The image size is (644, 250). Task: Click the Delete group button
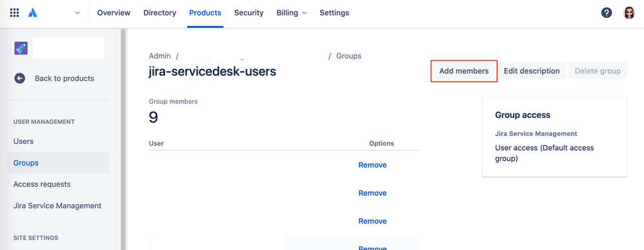click(598, 71)
